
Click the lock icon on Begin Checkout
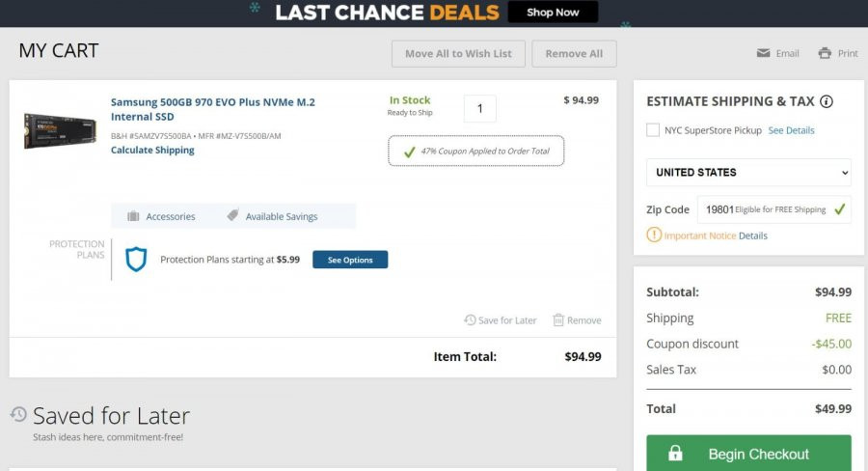(x=675, y=454)
